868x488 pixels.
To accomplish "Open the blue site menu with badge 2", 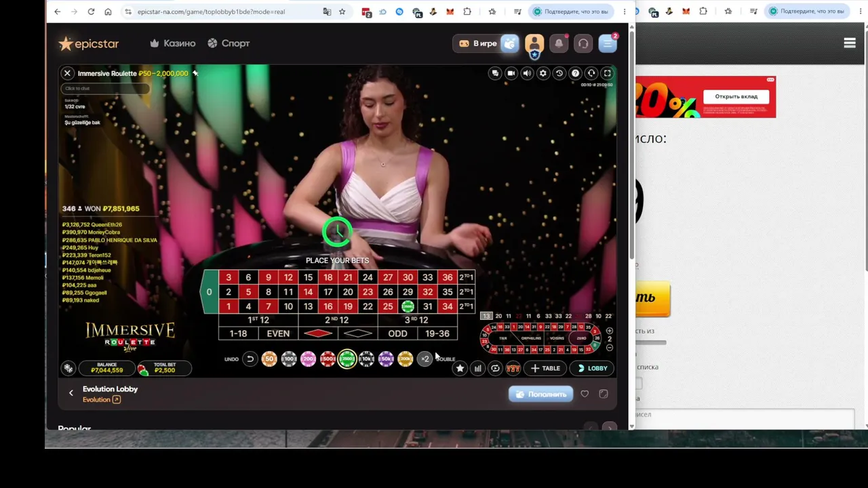I will pos(608,43).
